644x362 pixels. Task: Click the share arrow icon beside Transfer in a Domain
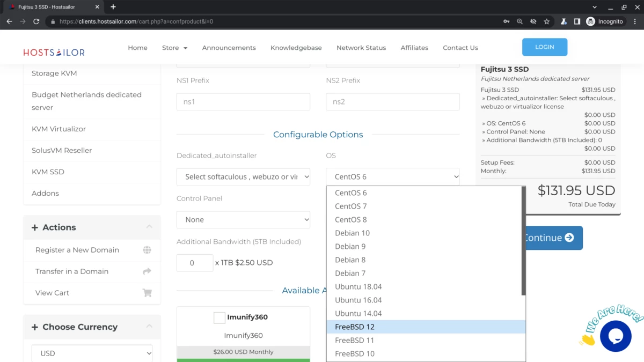pos(147,271)
